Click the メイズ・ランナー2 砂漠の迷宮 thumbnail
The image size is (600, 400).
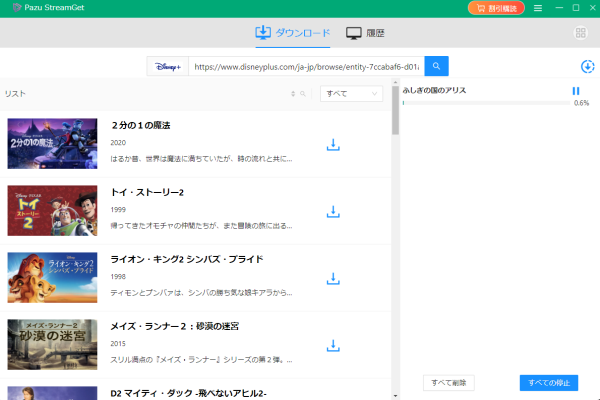click(x=52, y=344)
